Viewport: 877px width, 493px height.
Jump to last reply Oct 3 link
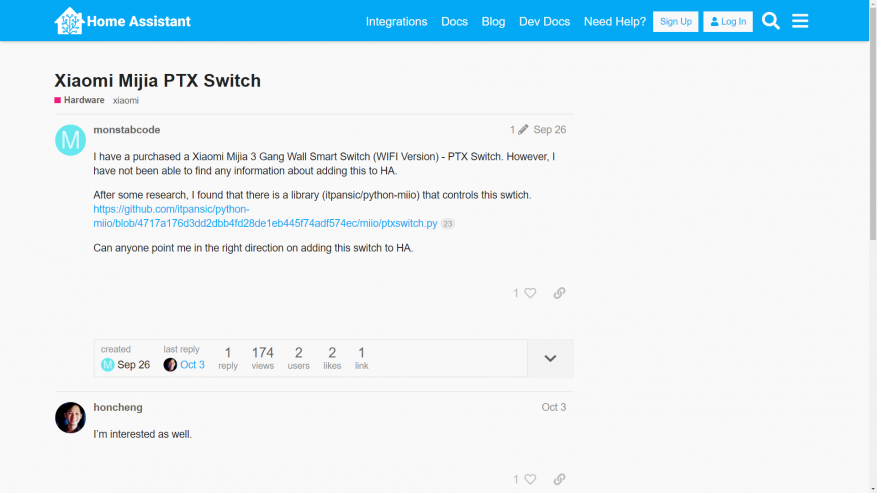(192, 365)
